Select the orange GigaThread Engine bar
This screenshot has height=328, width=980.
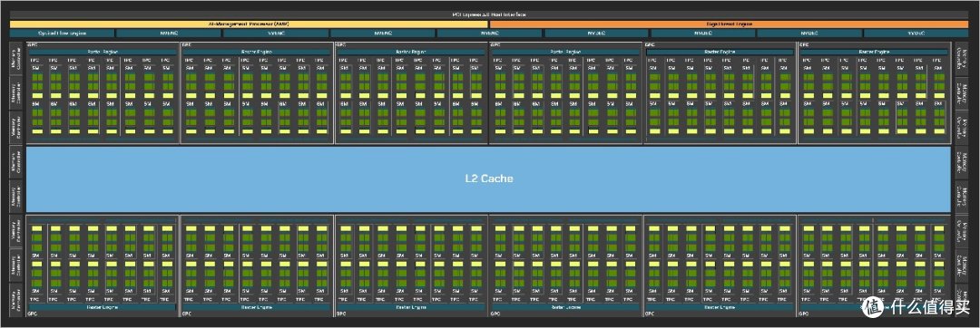730,24
